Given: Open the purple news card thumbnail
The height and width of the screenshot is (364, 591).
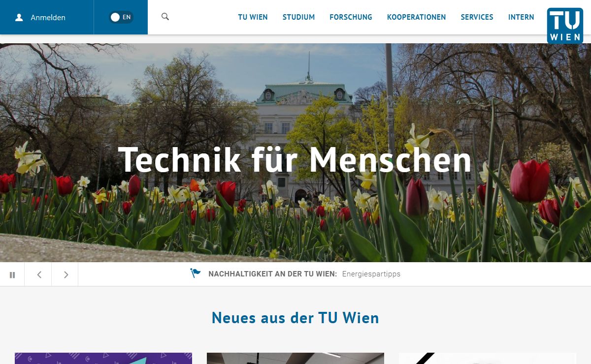Looking at the screenshot, I should tap(103, 358).
